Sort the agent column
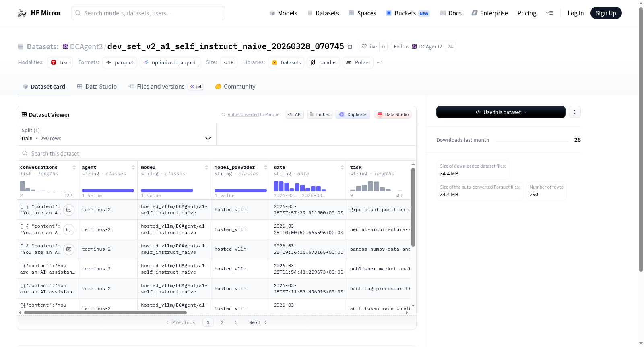The image size is (644, 347). [133, 167]
